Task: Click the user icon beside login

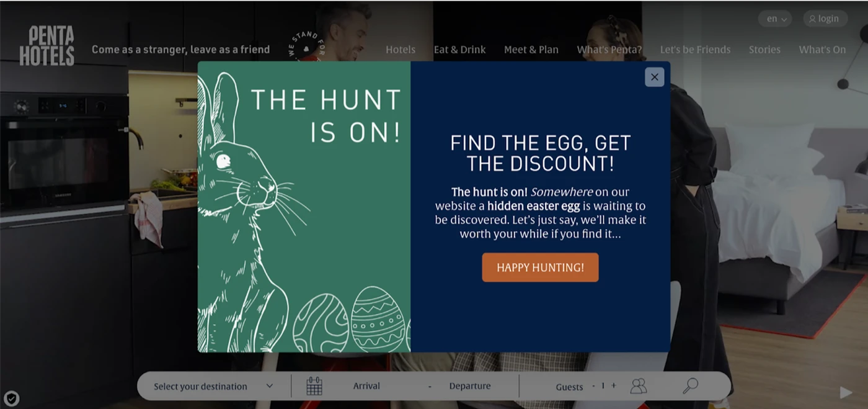Action: tap(812, 19)
